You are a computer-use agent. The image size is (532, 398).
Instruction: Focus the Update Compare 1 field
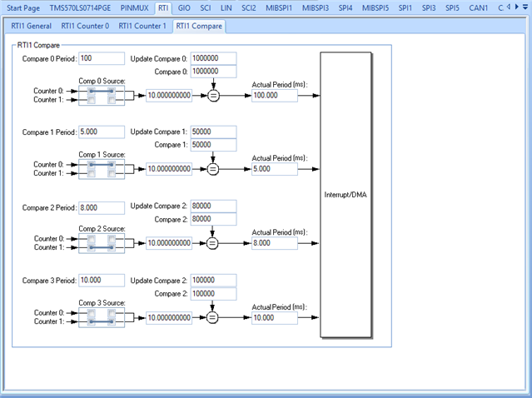point(213,132)
